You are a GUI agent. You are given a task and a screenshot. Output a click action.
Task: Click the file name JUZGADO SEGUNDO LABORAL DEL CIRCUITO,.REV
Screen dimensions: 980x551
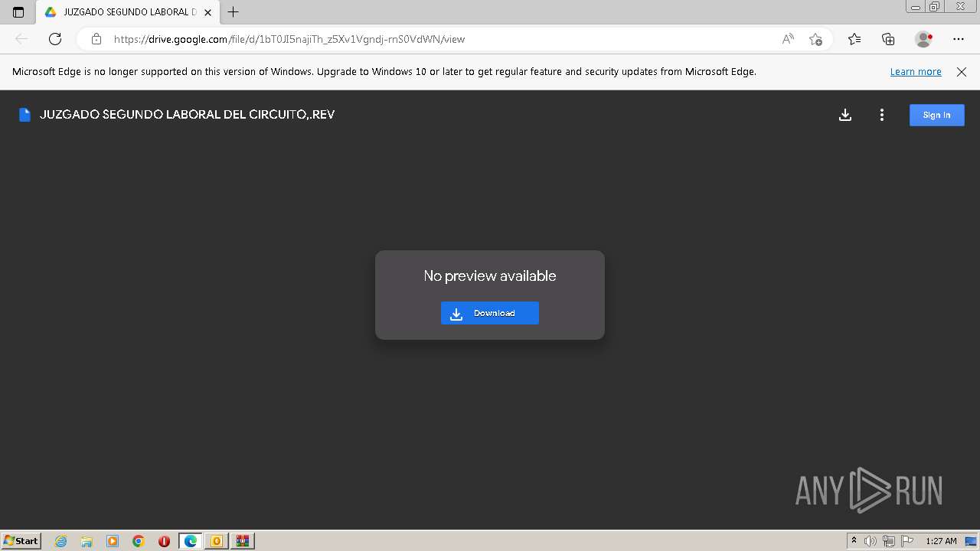[187, 115]
